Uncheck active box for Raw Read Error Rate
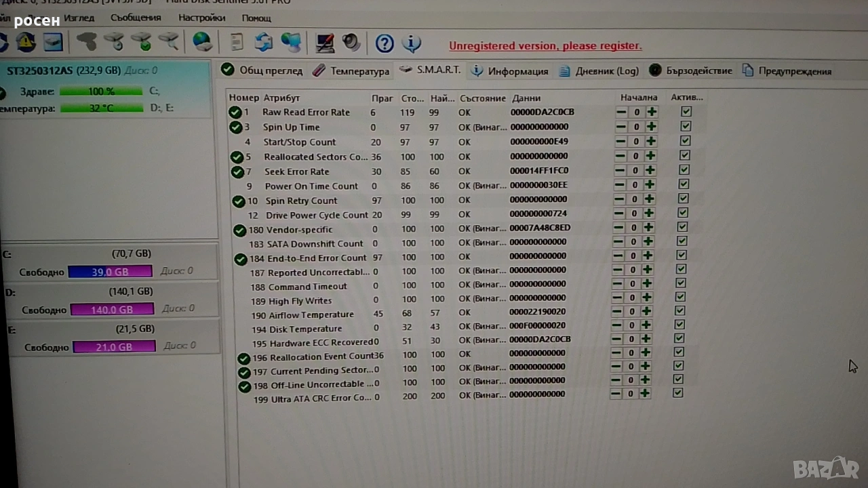Screen dimensions: 868x488 click(686, 111)
